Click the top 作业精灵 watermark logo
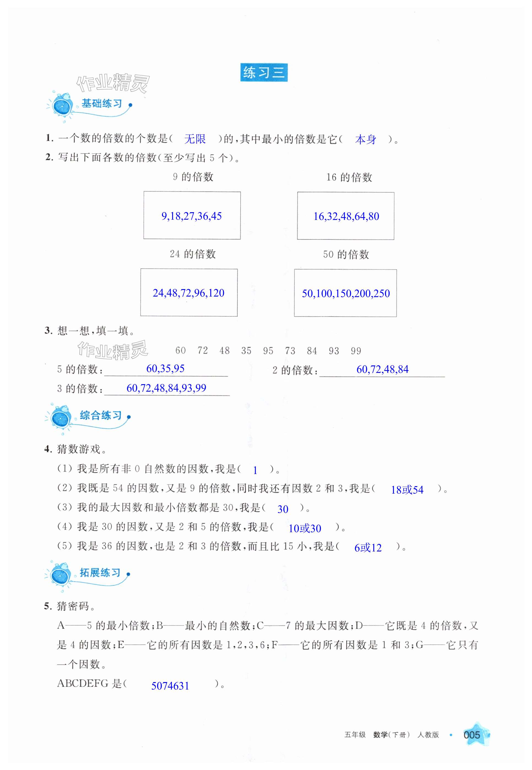The width and height of the screenshot is (532, 770). 113,83
